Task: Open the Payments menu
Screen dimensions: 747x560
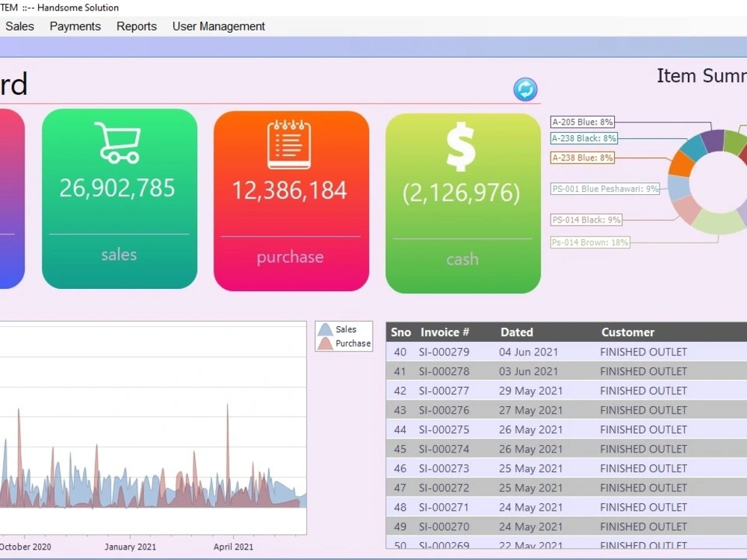Action: click(75, 26)
